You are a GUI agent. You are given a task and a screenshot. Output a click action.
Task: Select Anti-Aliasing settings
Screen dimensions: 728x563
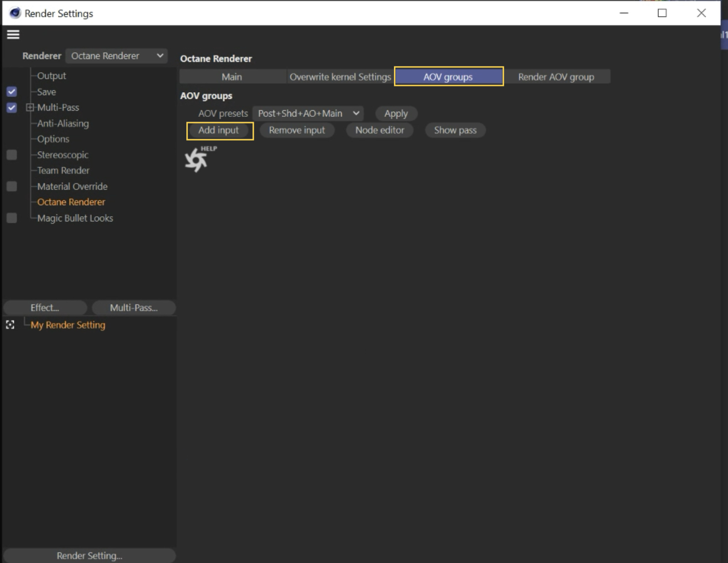[63, 124]
